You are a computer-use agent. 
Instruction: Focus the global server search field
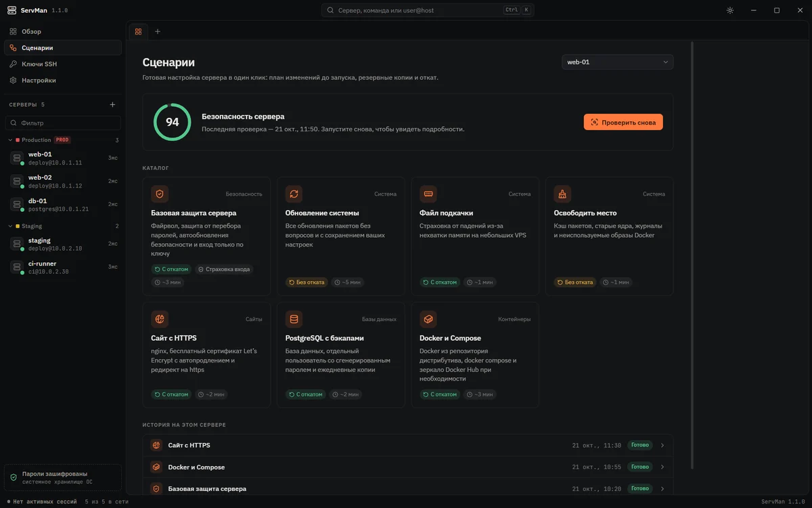(x=428, y=10)
